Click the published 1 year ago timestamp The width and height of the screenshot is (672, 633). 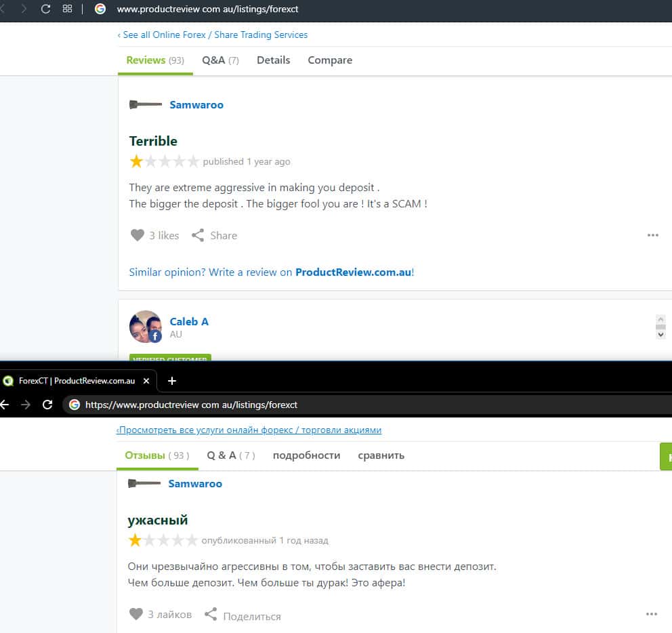click(247, 162)
